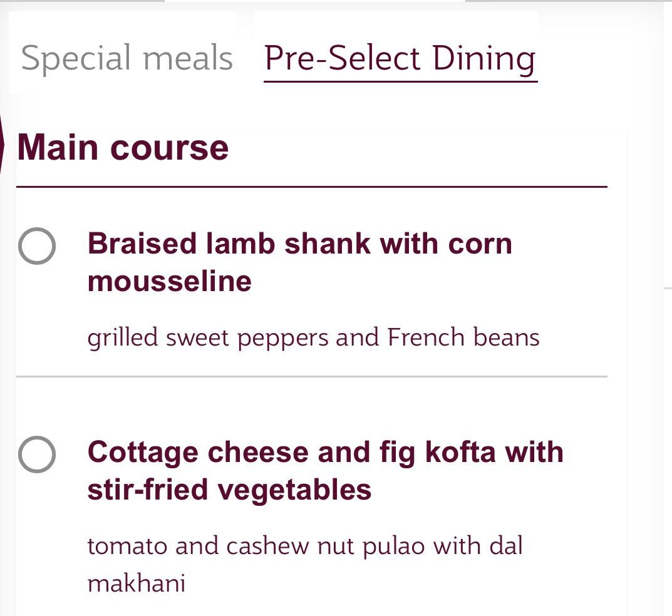The width and height of the screenshot is (672, 616).
Task: Click the grey separator between meal options
Action: coord(311,376)
